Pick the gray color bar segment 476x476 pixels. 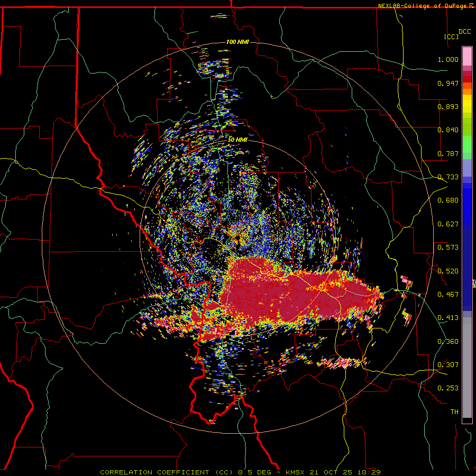(x=467, y=368)
